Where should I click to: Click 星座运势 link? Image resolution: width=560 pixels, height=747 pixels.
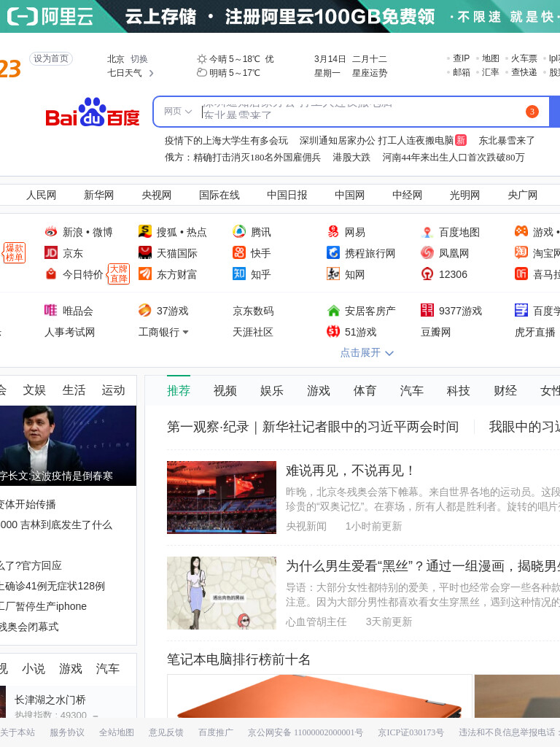coord(370,73)
